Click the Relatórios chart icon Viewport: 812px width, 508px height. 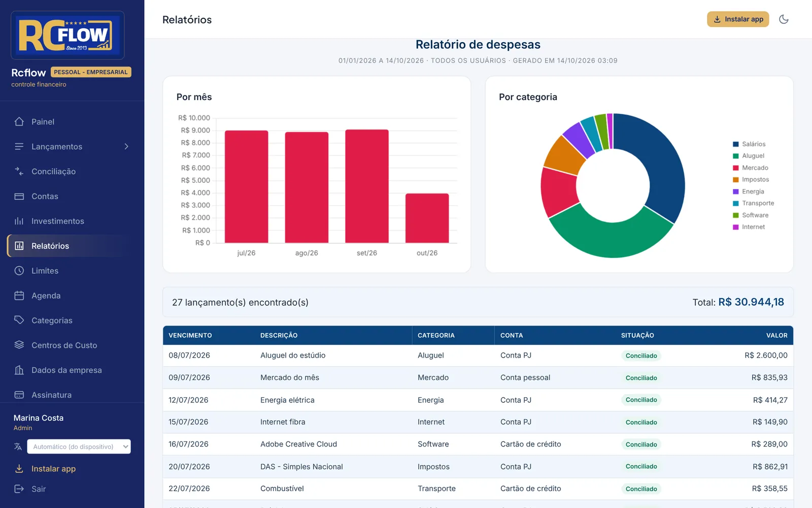(19, 246)
